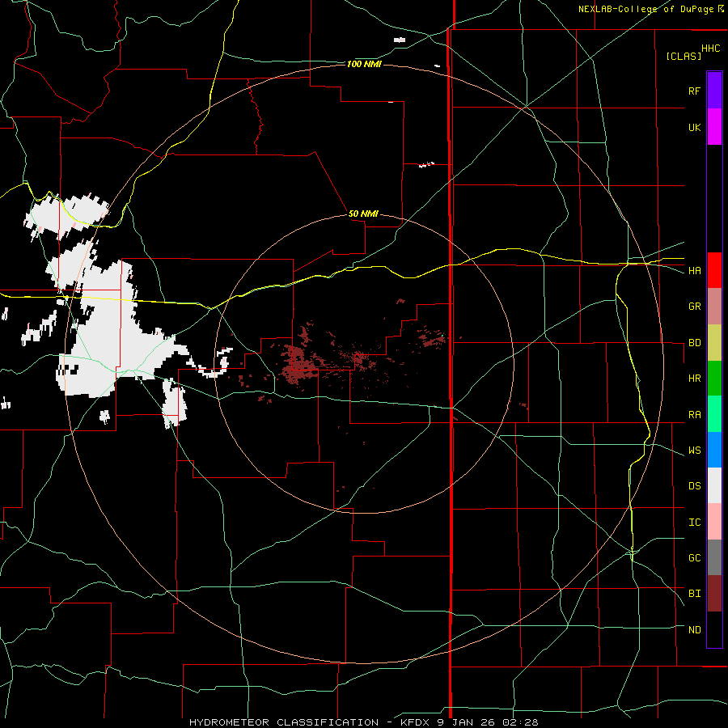Viewport: 728px width, 728px height.
Task: Click the 'BI' legend label
Action: point(695,594)
